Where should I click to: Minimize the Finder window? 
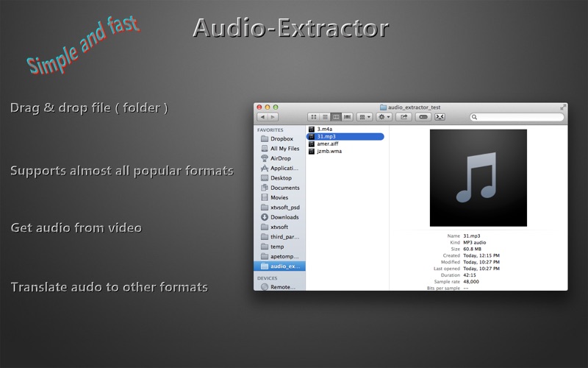[268, 107]
